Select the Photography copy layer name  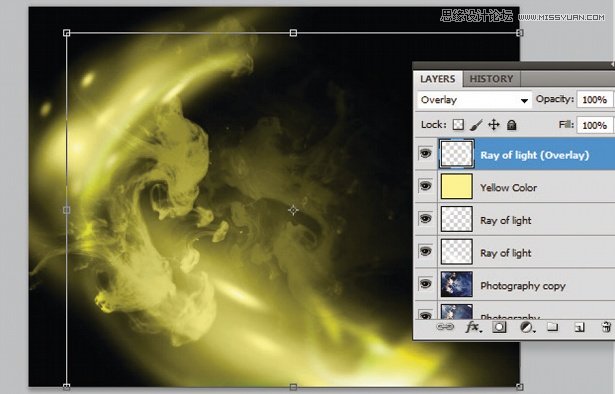coord(523,286)
